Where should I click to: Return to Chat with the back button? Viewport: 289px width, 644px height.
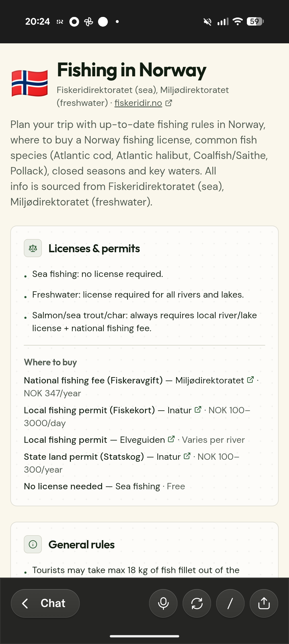[45, 603]
